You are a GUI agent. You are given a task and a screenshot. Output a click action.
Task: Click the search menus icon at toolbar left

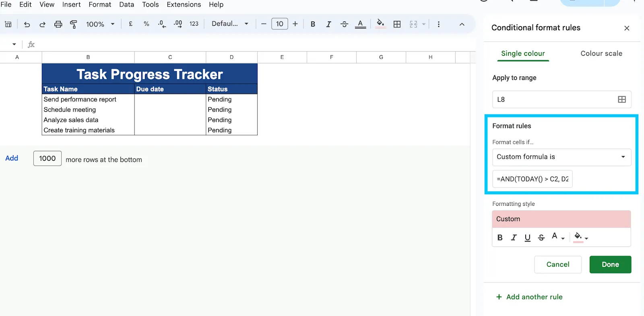point(8,24)
